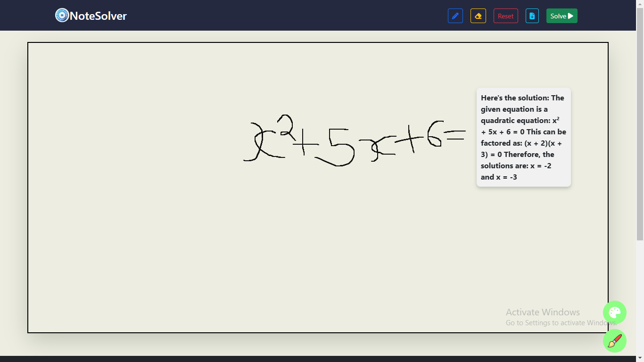Click the NoteSolver title text

click(98, 16)
